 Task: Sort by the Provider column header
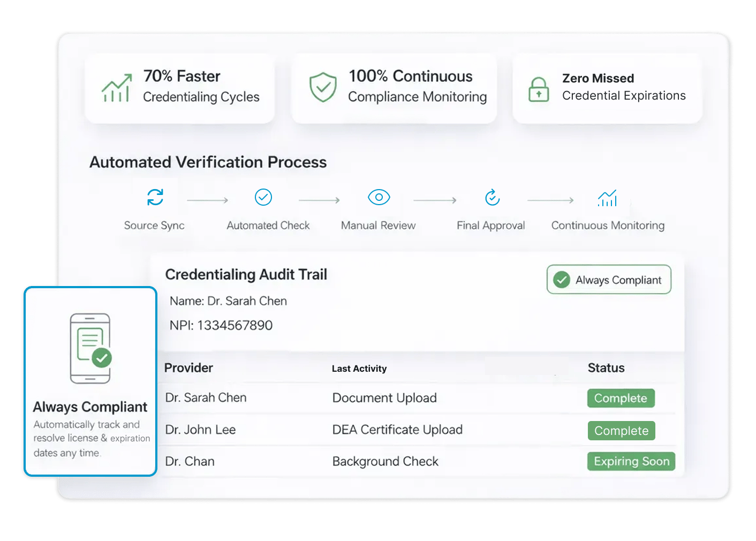coord(188,368)
